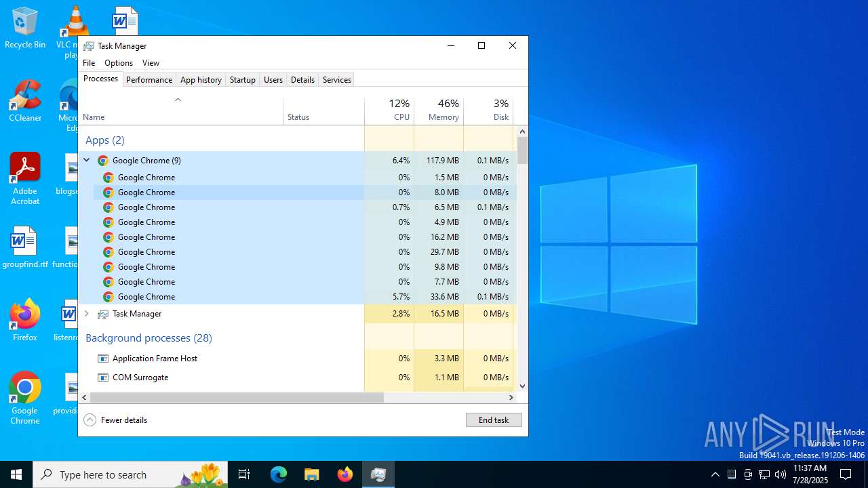Click the Application Frame Host icon
This screenshot has height=488, width=868.
click(x=103, y=359)
